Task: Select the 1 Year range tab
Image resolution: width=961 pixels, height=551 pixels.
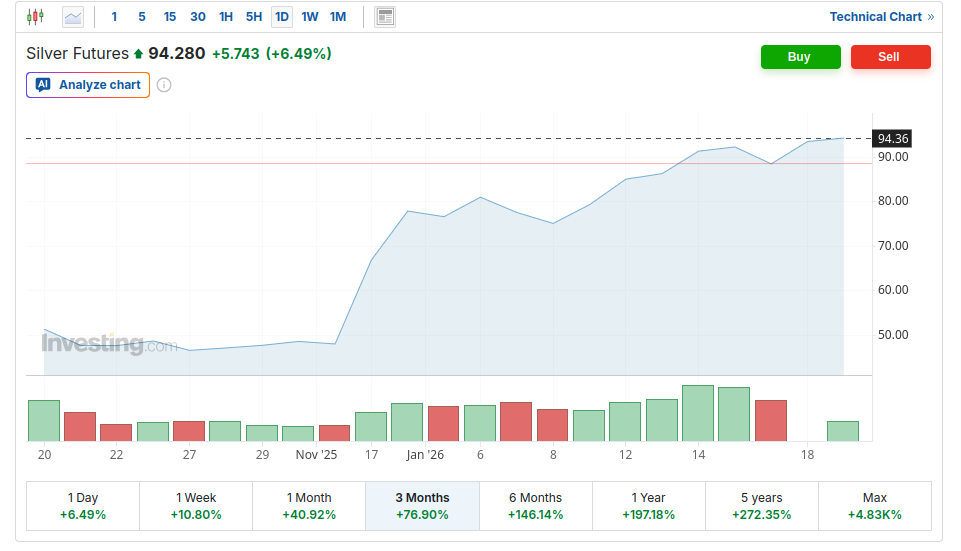Action: [648, 506]
